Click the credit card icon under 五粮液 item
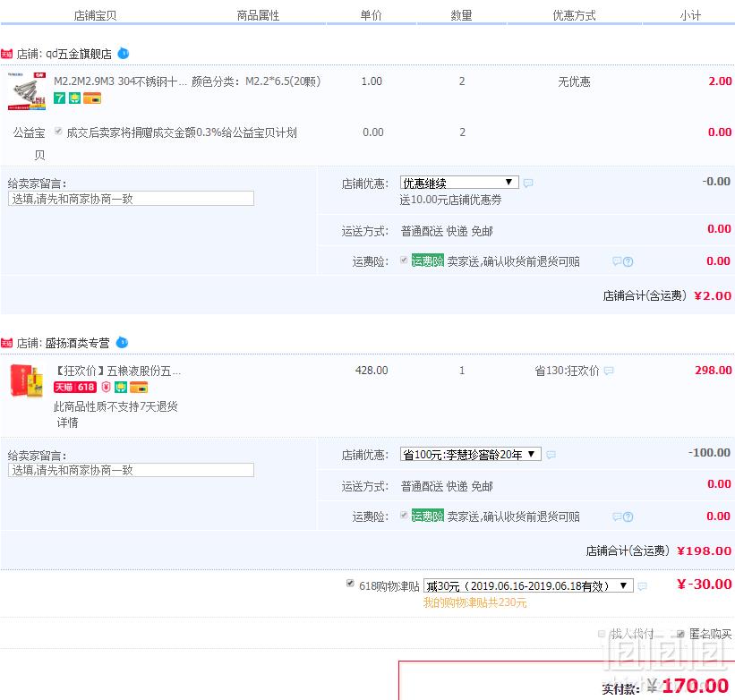The width and height of the screenshot is (735, 700). click(x=139, y=388)
